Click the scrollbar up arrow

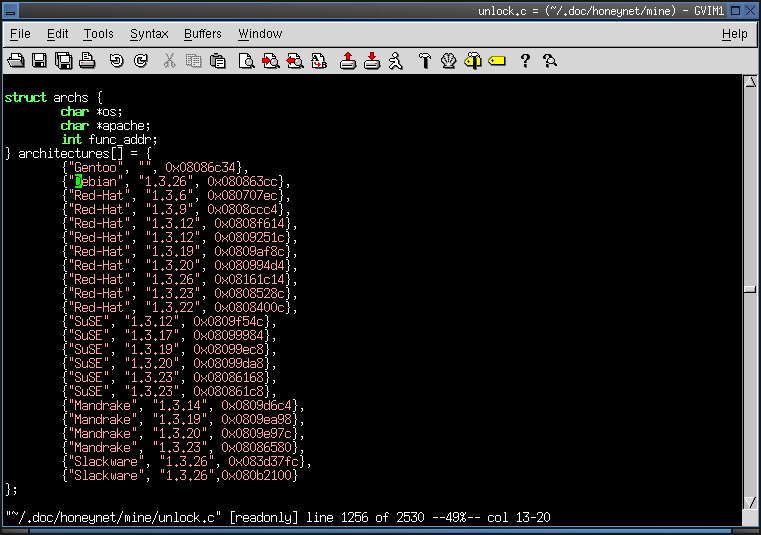point(750,82)
